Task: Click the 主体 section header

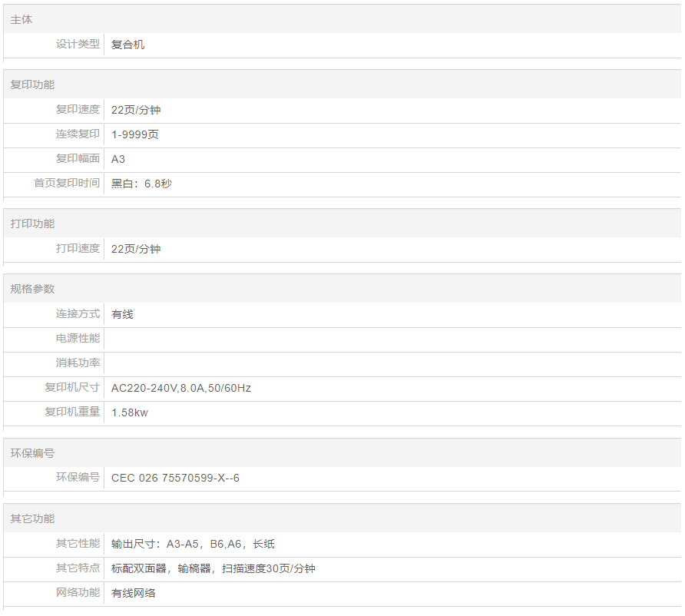Action: (x=22, y=19)
